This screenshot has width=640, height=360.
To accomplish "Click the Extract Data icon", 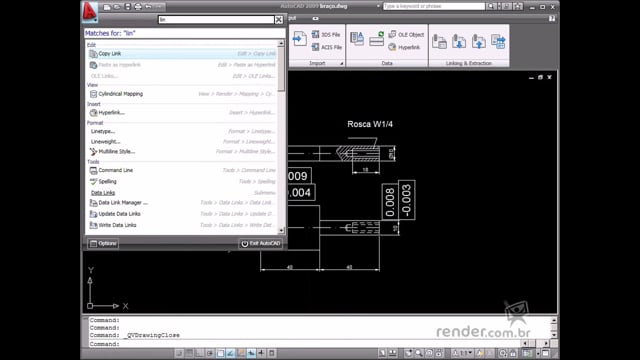I will pyautogui.click(x=498, y=41).
